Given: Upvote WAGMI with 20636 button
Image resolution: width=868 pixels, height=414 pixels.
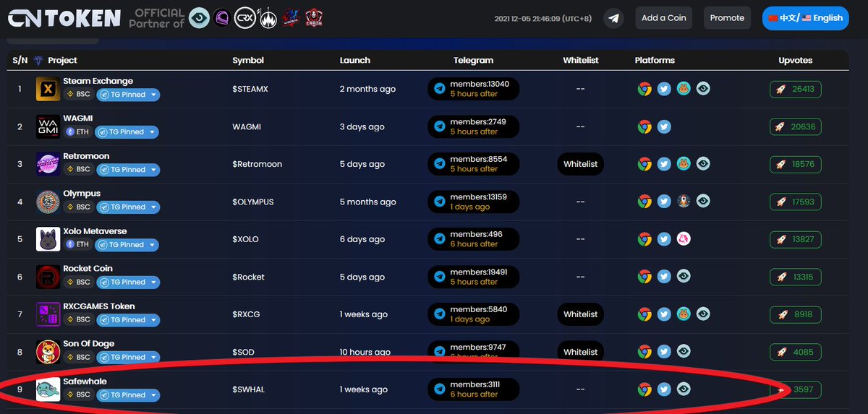Looking at the screenshot, I should tap(796, 127).
